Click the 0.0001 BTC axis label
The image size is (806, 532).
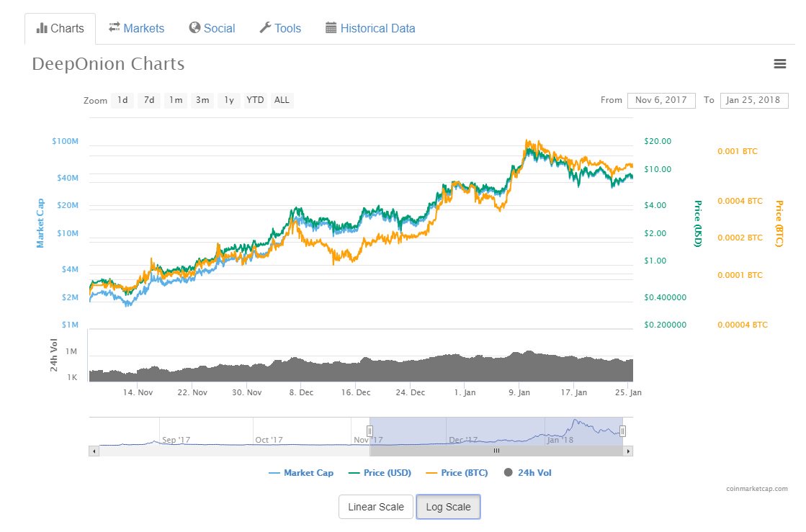(740, 275)
